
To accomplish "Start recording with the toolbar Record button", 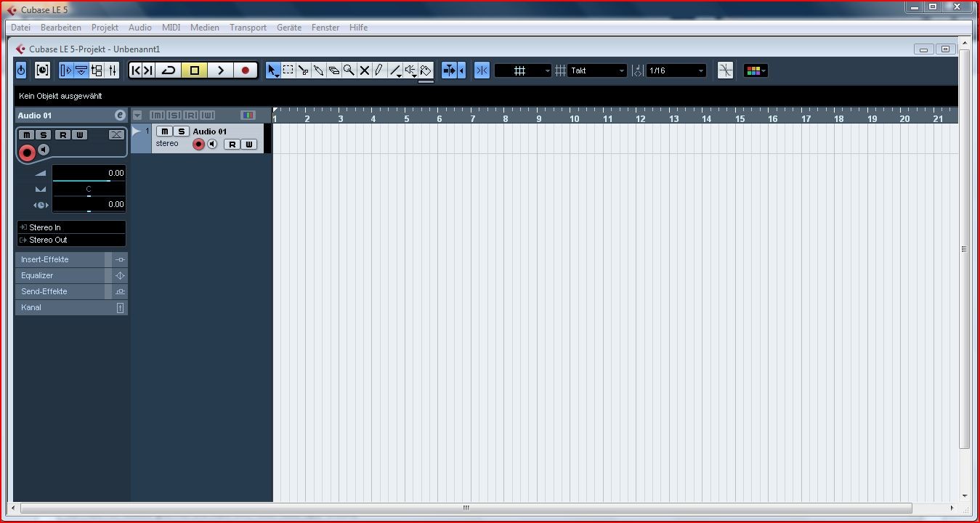I will 246,70.
